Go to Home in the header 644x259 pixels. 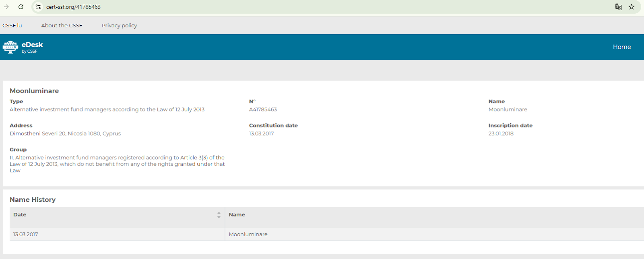pos(621,47)
